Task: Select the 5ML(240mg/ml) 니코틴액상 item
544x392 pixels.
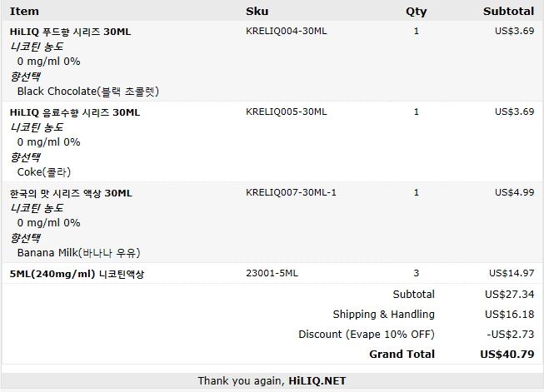Action: [77, 274]
